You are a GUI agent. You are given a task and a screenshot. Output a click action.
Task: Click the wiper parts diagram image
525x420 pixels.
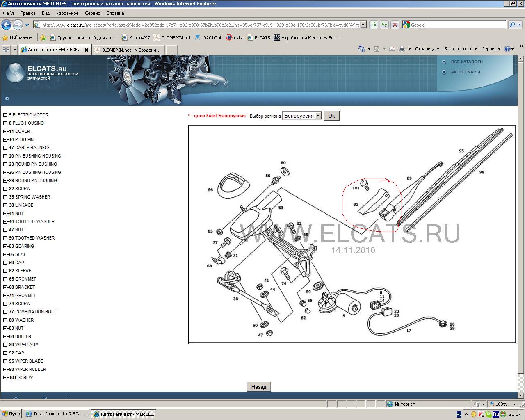pos(352,234)
